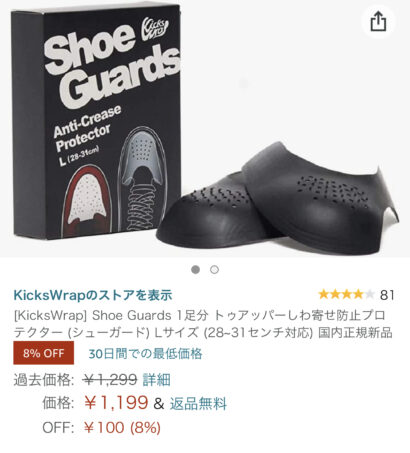
Task: Tap the share icon at top right
Action: 378,22
